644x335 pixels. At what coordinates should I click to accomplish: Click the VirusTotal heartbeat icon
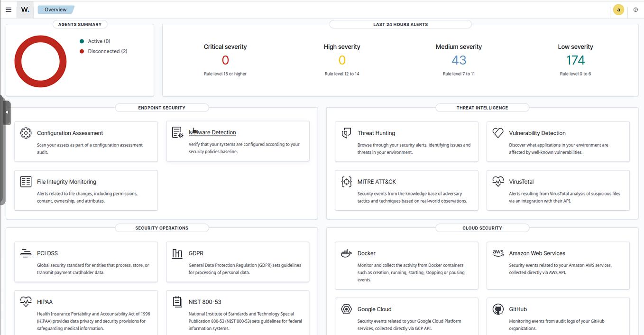coord(498,181)
